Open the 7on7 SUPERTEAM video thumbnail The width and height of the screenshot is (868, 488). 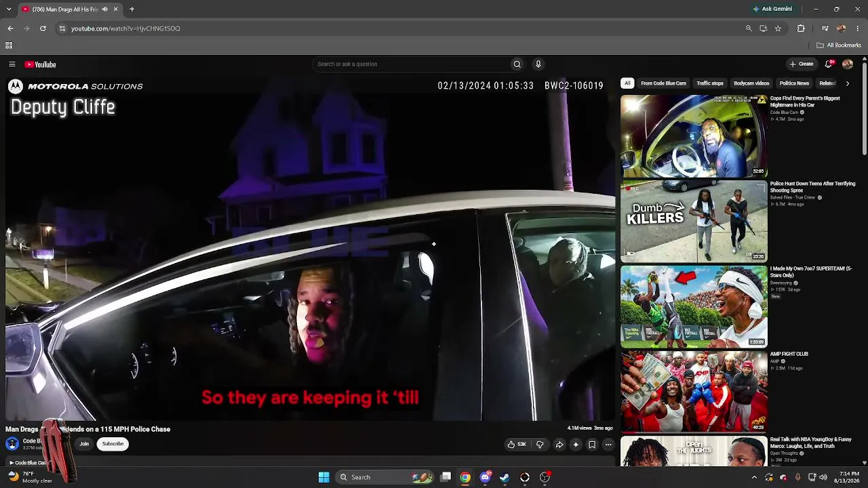click(x=694, y=306)
